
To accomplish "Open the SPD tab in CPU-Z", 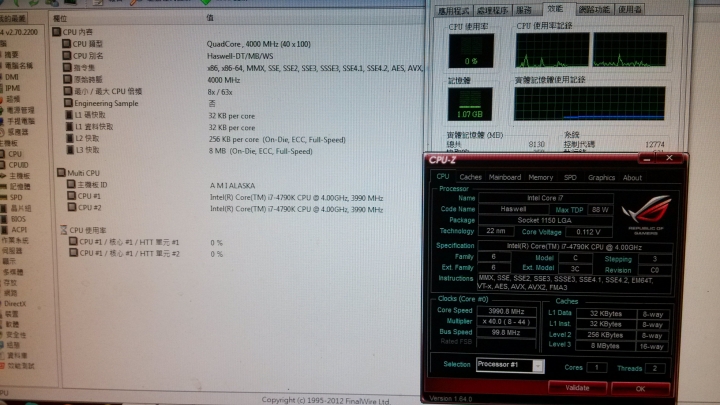I will tap(570, 177).
